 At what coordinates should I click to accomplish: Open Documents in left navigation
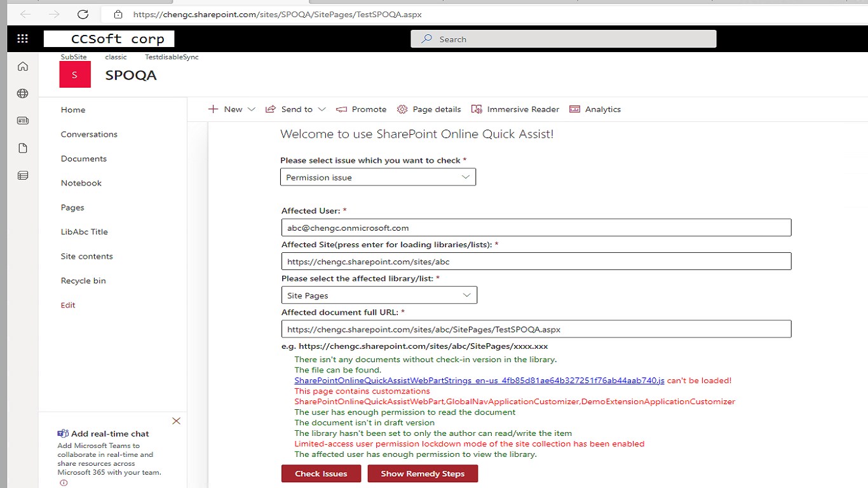tap(84, 159)
